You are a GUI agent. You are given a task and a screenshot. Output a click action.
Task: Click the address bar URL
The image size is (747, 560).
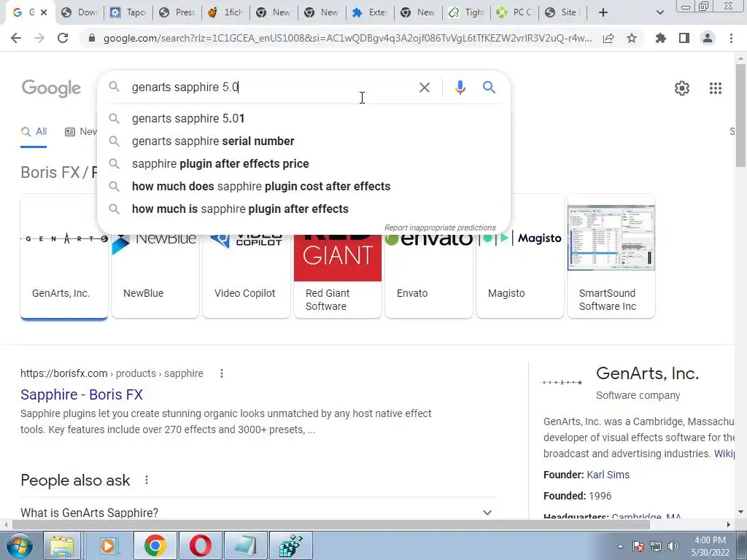pyautogui.click(x=348, y=39)
